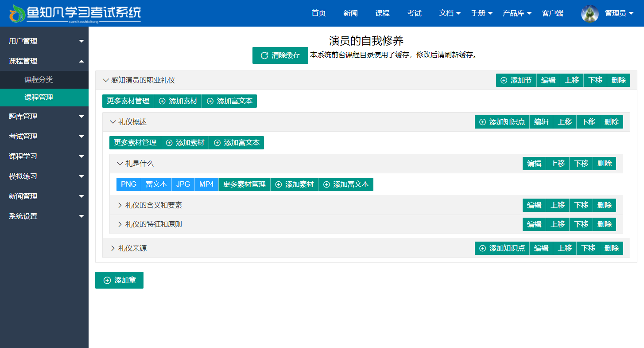
Task: Click 添加素材 under 礼是什么
Action: 295,184
